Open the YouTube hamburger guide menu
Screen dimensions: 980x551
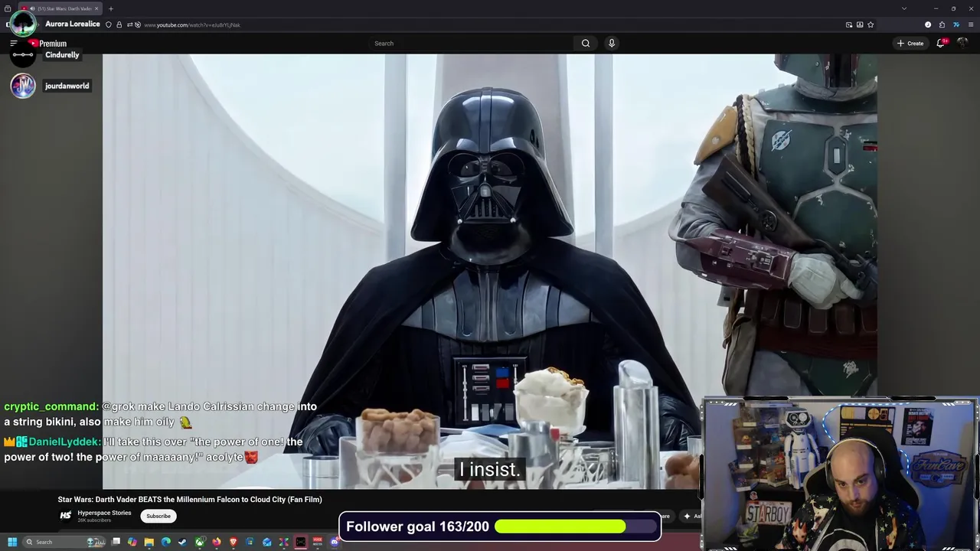[x=13, y=44]
